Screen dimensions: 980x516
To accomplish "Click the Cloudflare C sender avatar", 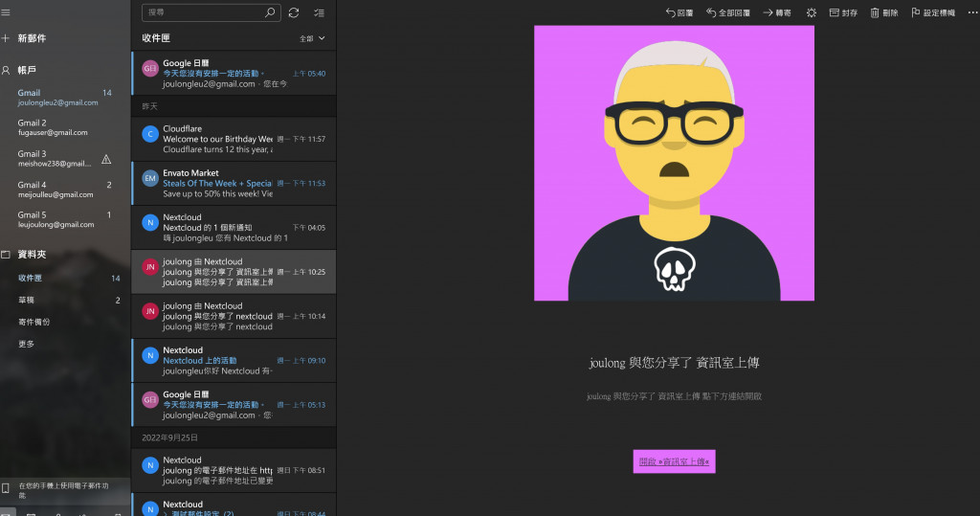I will [150, 134].
